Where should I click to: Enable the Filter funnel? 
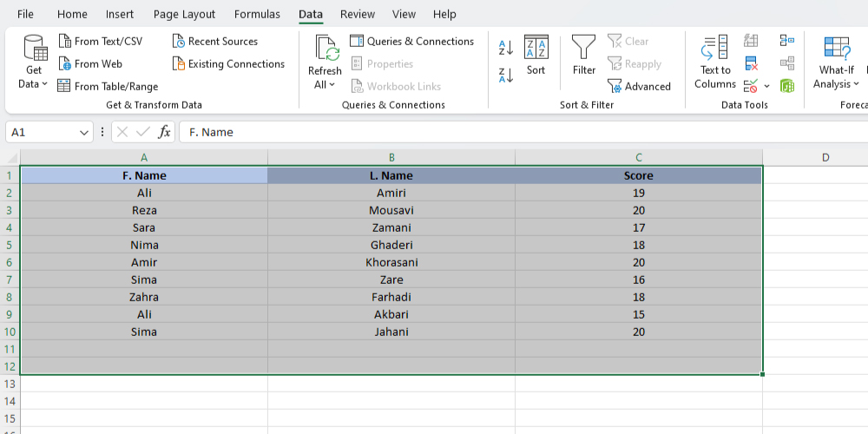(x=584, y=56)
